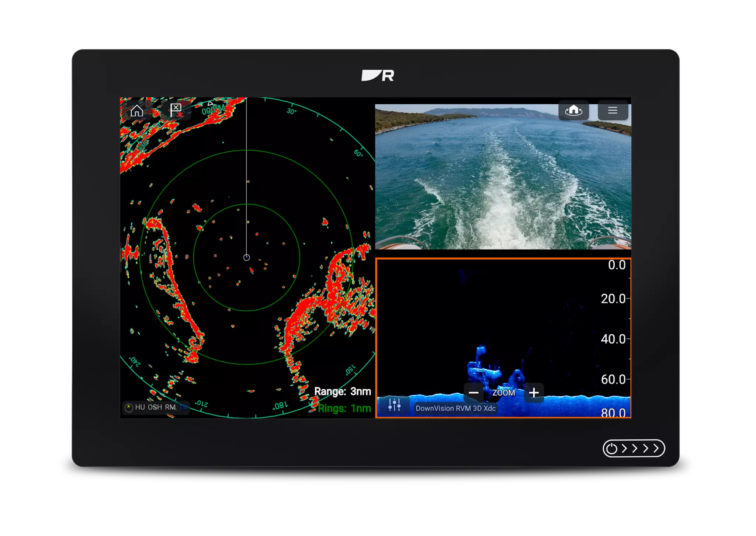Increase sonar zoom with the plus button
Screen dimensions: 756x536
point(534,392)
